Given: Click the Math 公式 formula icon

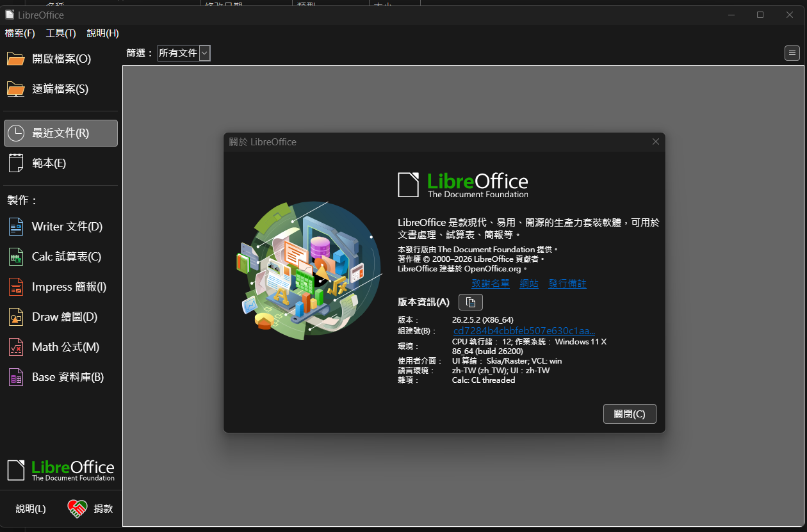Looking at the screenshot, I should 16,347.
